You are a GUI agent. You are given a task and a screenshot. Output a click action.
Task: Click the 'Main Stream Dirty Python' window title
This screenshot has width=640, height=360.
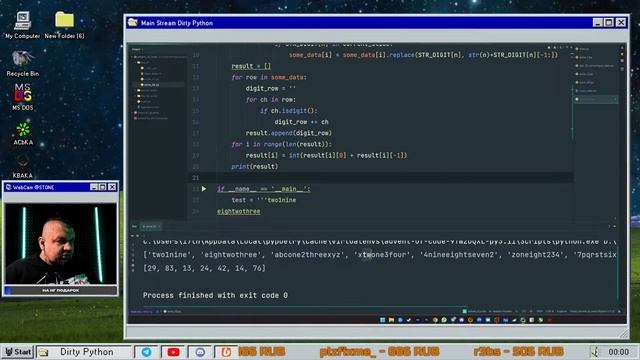[177, 23]
